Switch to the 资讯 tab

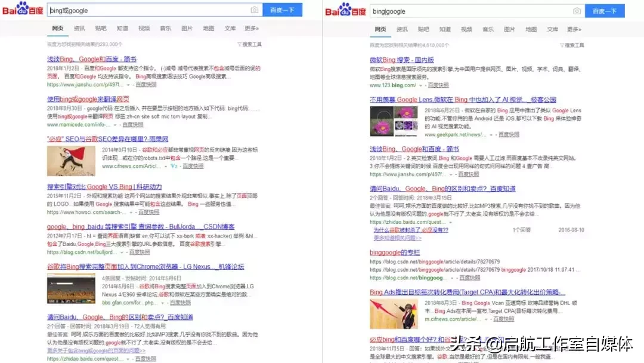coord(78,27)
